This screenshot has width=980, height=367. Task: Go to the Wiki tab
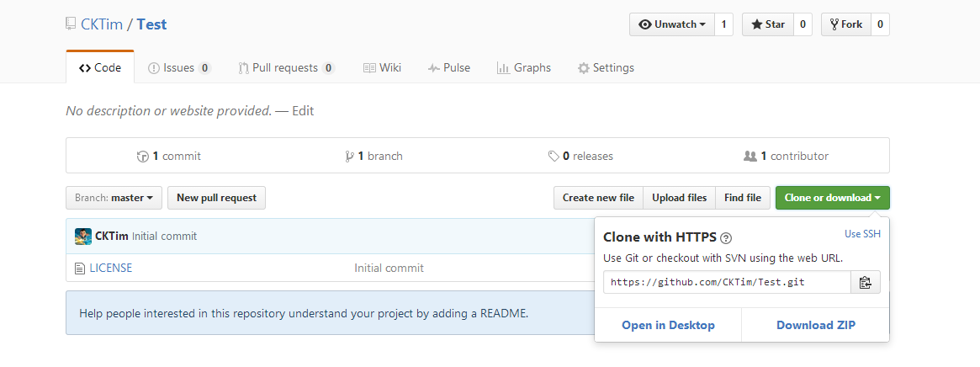point(382,67)
